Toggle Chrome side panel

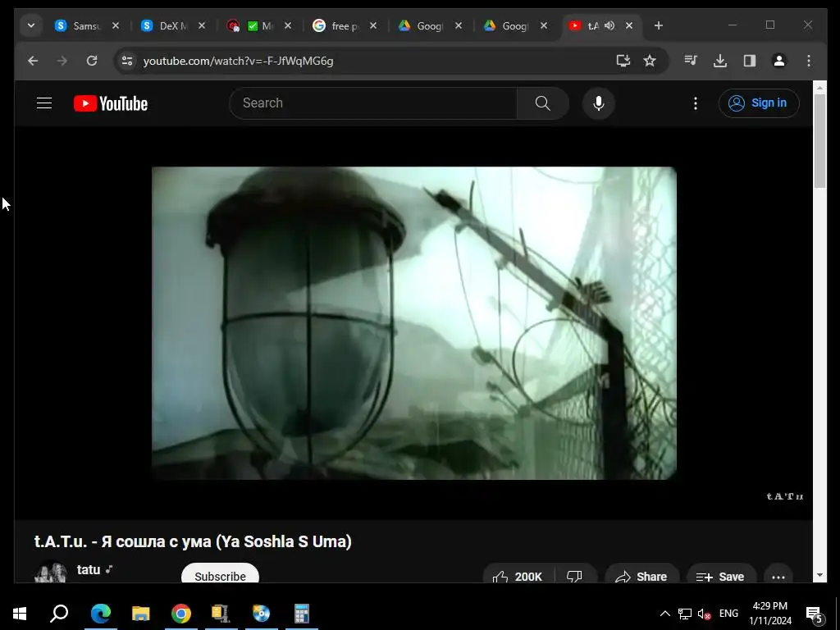(750, 61)
